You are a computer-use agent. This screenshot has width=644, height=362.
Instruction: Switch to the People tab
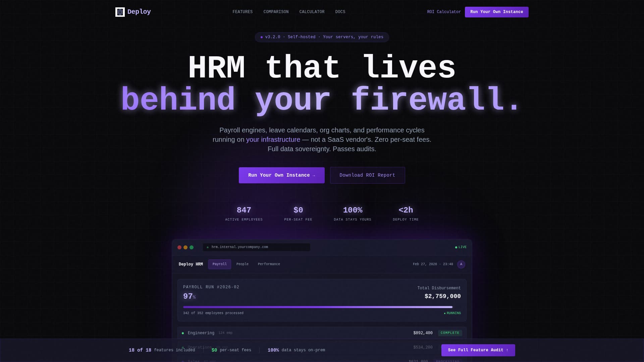pyautogui.click(x=242, y=264)
